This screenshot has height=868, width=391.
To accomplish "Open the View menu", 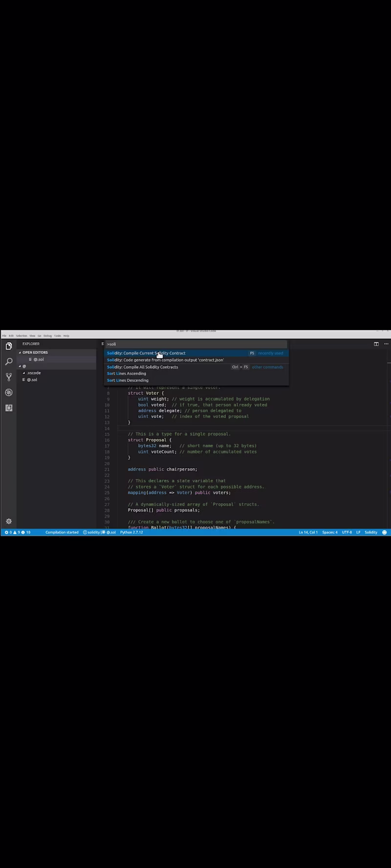I will tap(32, 336).
